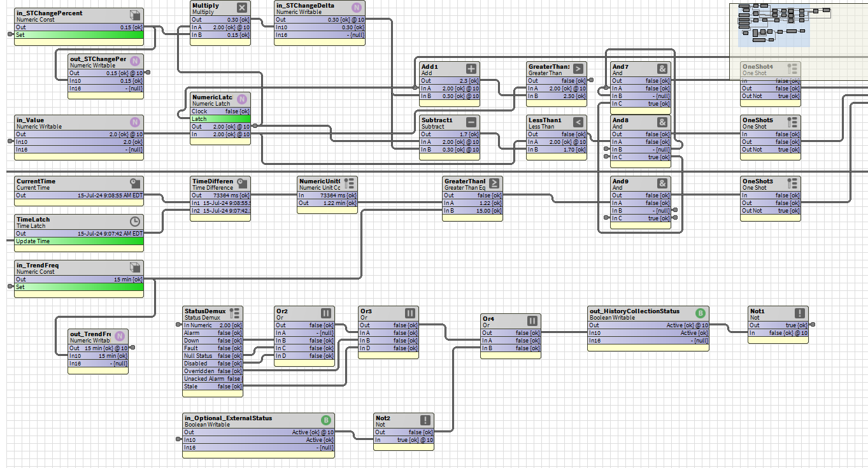Select the Subtract1 Out 1.7 row
868x468 pixels.
pyautogui.click(x=450, y=134)
